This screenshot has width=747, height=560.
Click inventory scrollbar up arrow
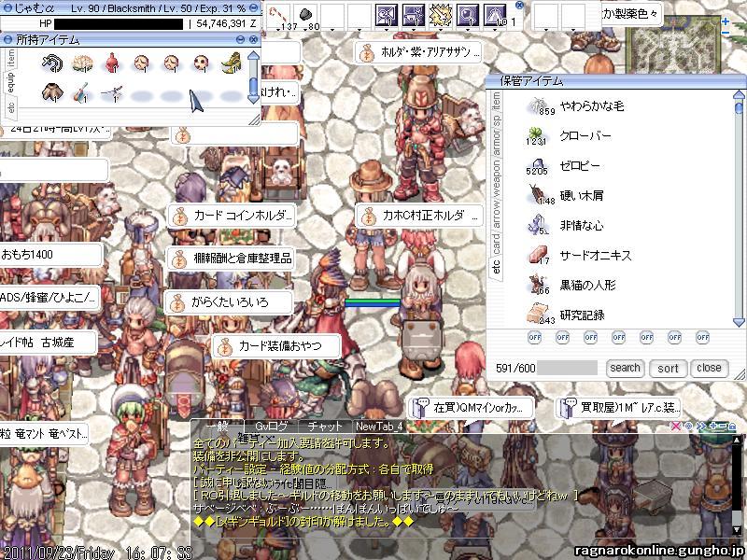[x=253, y=56]
